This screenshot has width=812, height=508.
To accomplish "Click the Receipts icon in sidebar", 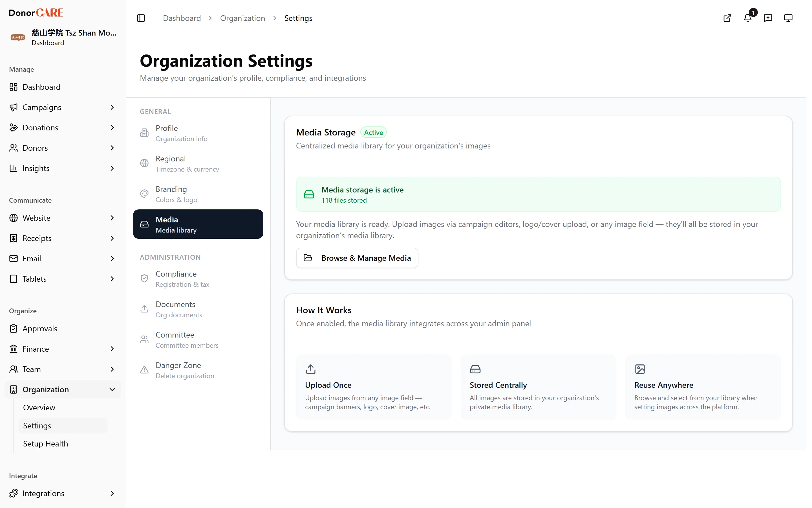I will [x=14, y=238].
